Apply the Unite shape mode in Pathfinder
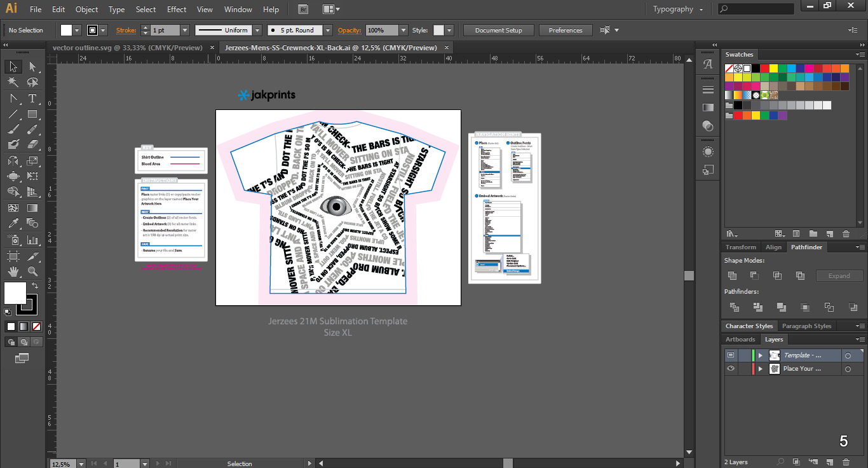The width and height of the screenshot is (868, 468). [x=733, y=275]
